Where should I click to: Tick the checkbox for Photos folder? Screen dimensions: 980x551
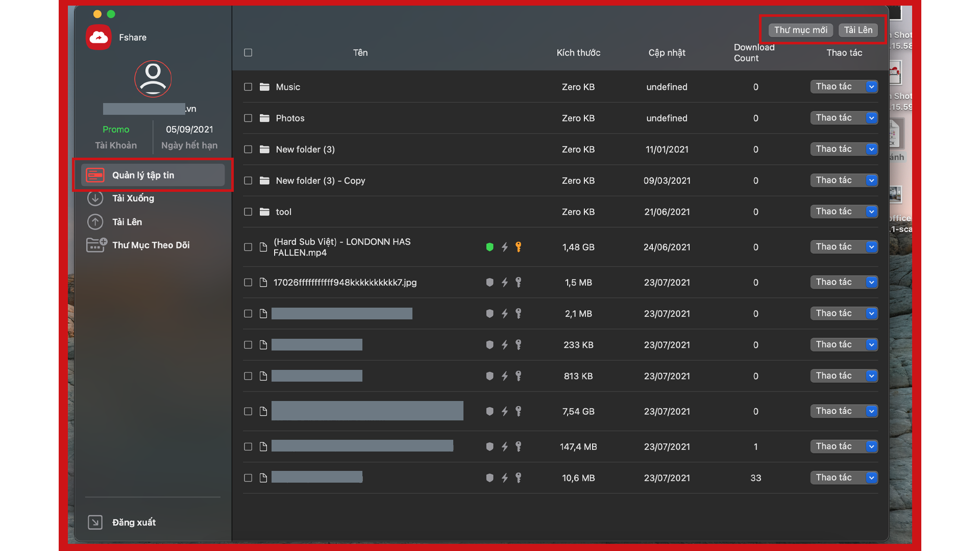point(248,118)
